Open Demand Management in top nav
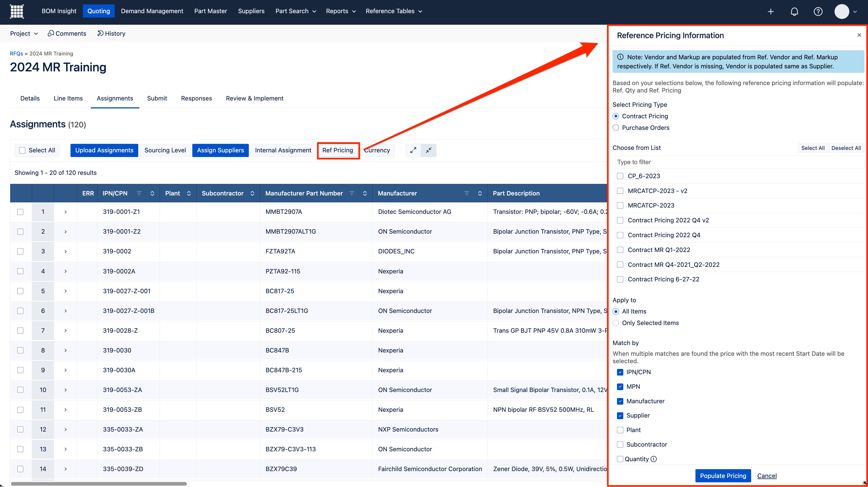Viewport: 868px width, 487px height. coord(152,11)
